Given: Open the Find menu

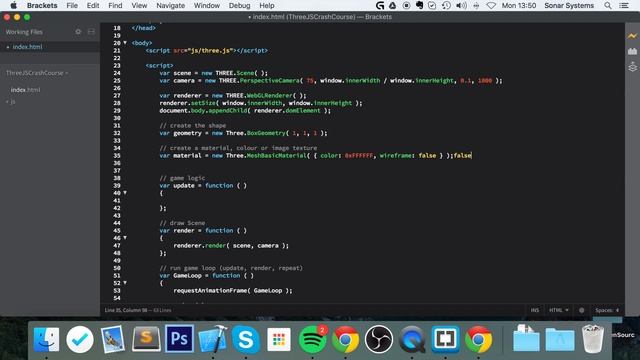Looking at the screenshot, I should (x=115, y=6).
